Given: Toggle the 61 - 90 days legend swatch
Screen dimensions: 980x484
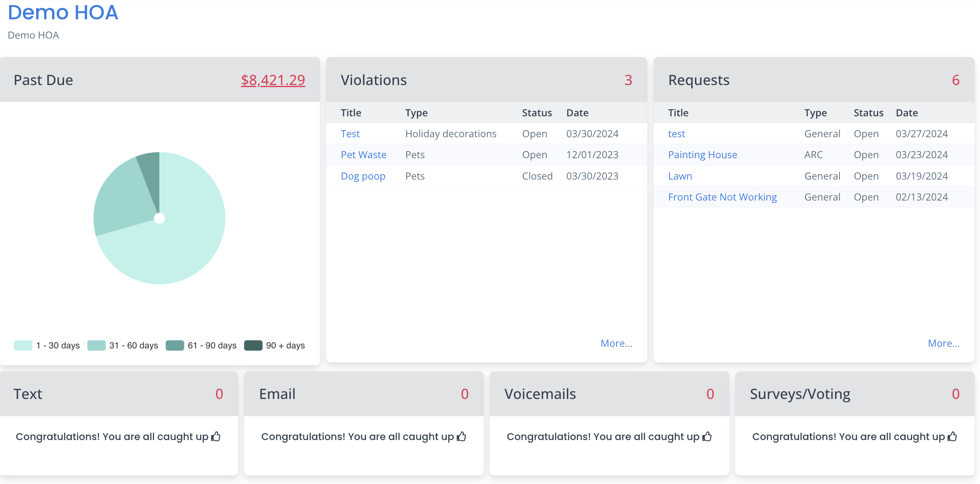Looking at the screenshot, I should (x=175, y=346).
